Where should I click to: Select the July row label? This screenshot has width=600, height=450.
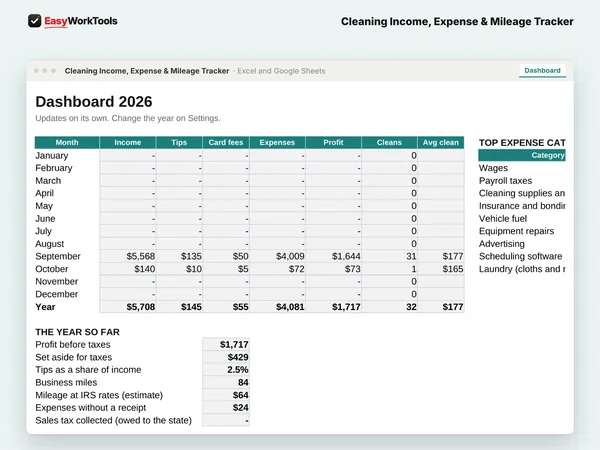click(x=43, y=231)
